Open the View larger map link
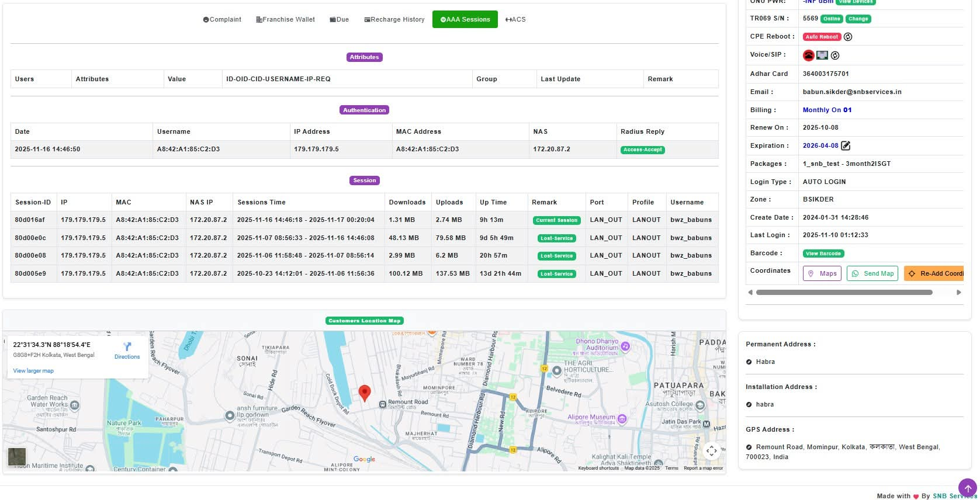Screen dimensions: 980x500 [33, 371]
